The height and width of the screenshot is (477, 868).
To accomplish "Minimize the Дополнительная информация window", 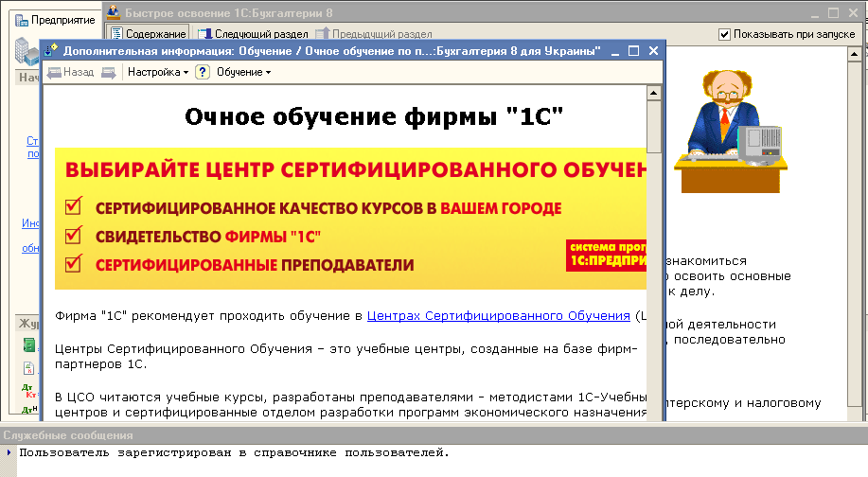I will tap(615, 51).
